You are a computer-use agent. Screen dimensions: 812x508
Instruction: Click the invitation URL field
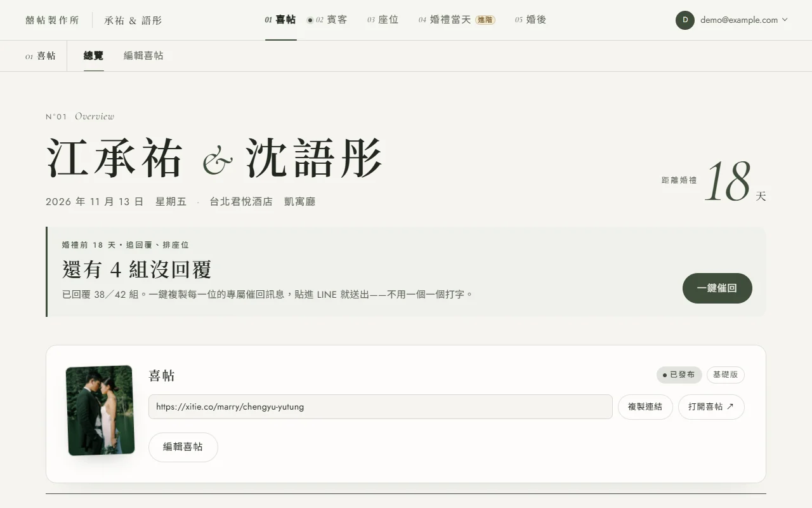(x=381, y=407)
